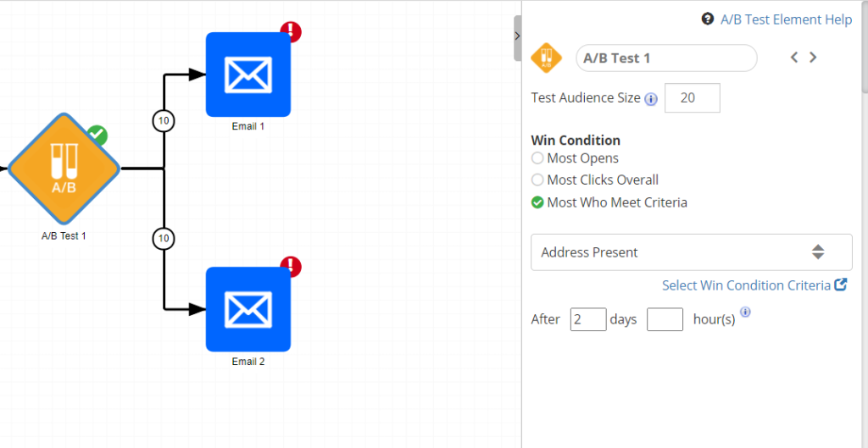The height and width of the screenshot is (448, 868).
Task: Collapse the side panel with the arrow handle
Action: tap(517, 36)
